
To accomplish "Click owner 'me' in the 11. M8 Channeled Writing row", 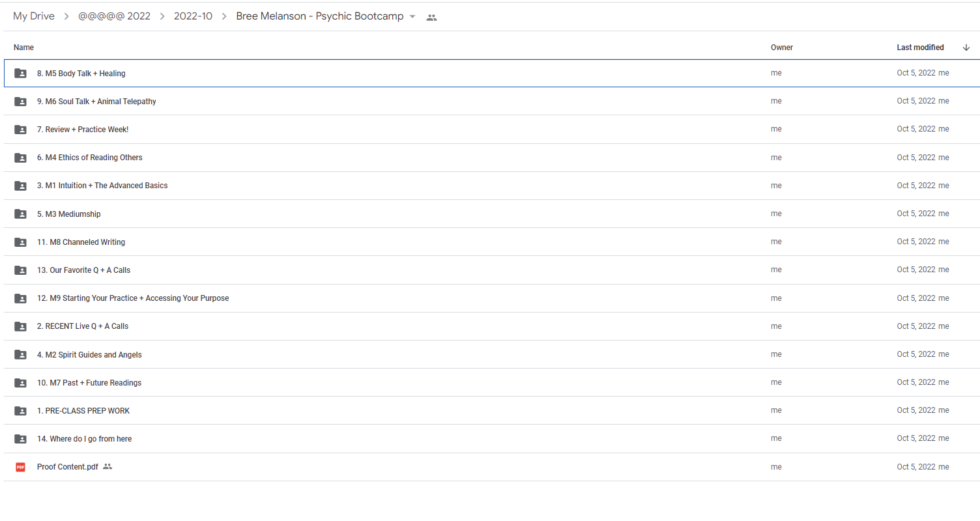I will [776, 242].
